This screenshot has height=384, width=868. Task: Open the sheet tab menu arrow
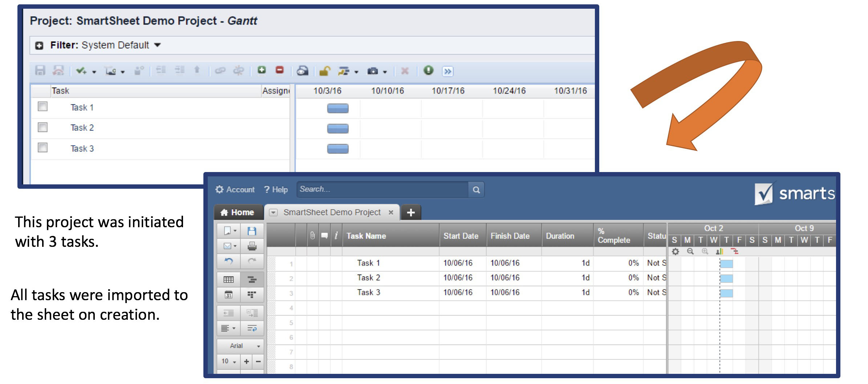[x=273, y=212]
